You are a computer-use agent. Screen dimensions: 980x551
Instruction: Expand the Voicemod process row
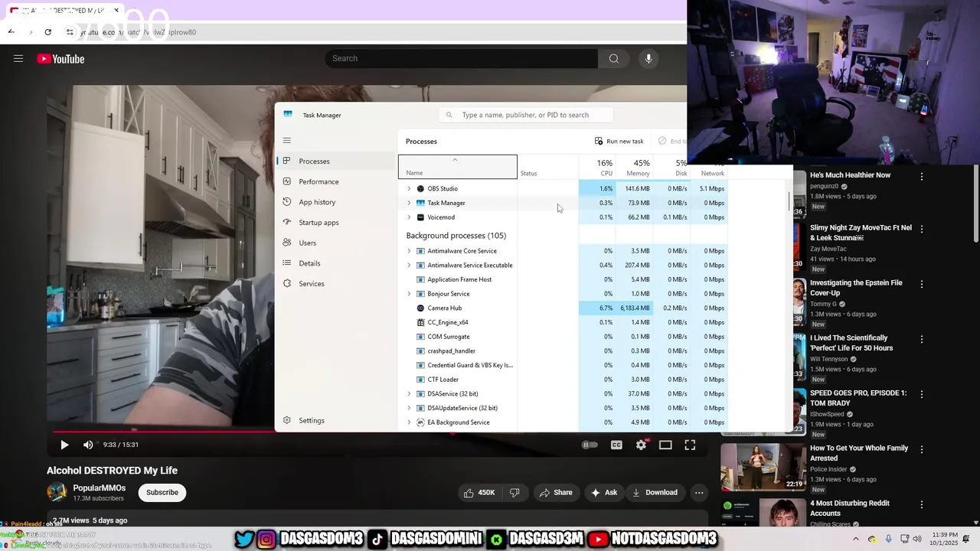[409, 217]
